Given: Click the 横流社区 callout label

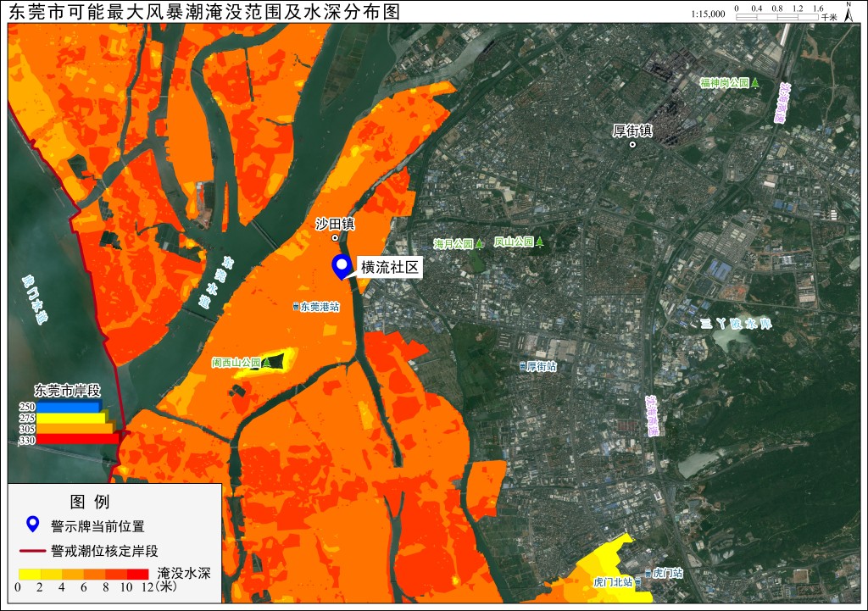Looking at the screenshot, I should (x=390, y=267).
